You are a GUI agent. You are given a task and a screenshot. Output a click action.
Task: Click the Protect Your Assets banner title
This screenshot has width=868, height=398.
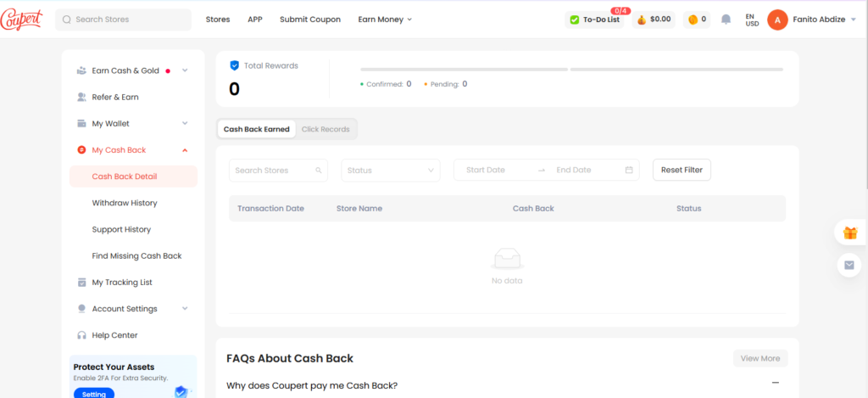pos(114,367)
